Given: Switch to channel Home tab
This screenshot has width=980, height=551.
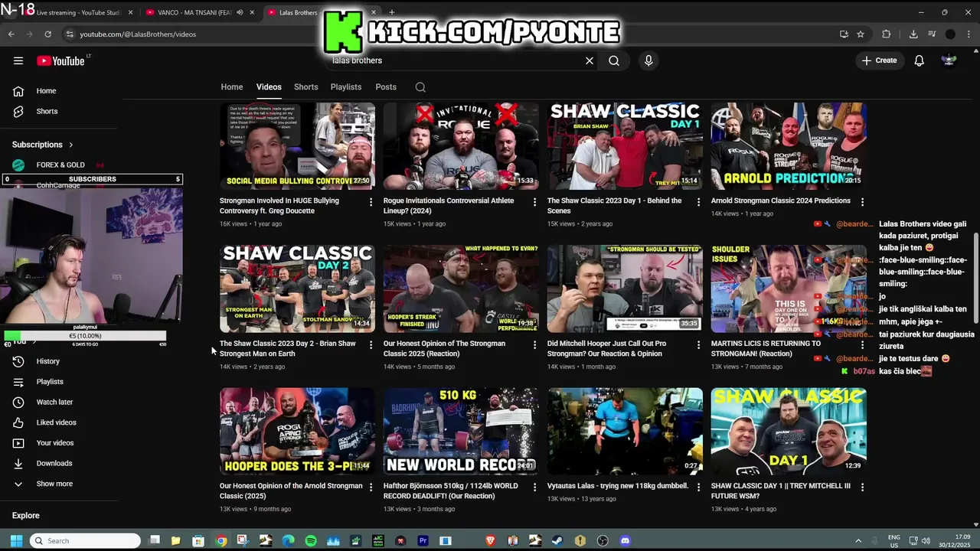Looking at the screenshot, I should (232, 87).
